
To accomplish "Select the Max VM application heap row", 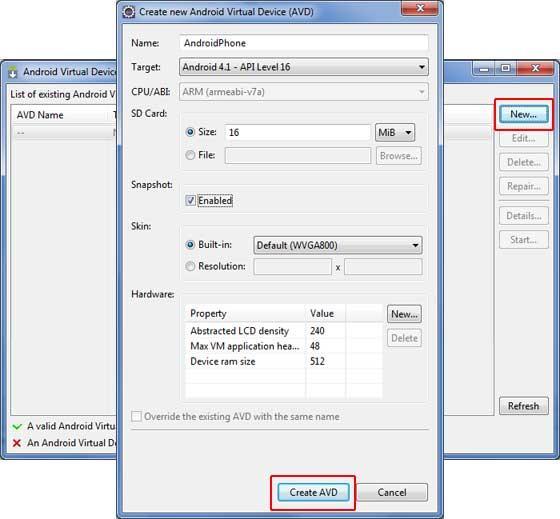I will (284, 346).
